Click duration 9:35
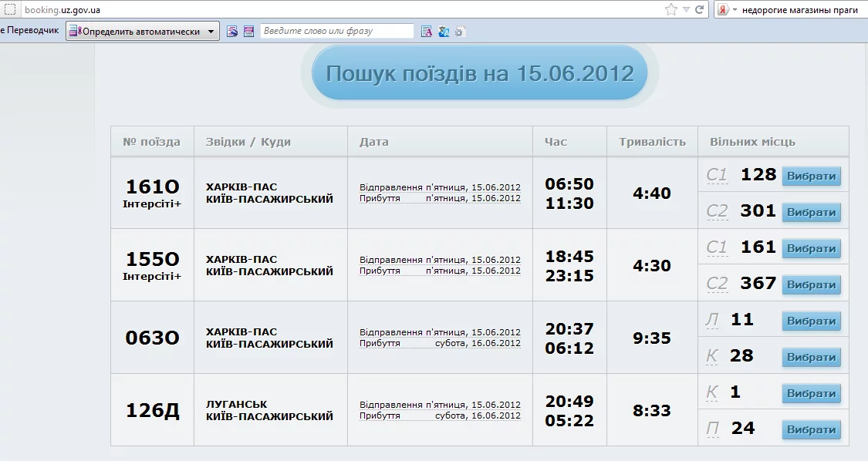Image resolution: width=868 pixels, height=461 pixels. point(652,338)
